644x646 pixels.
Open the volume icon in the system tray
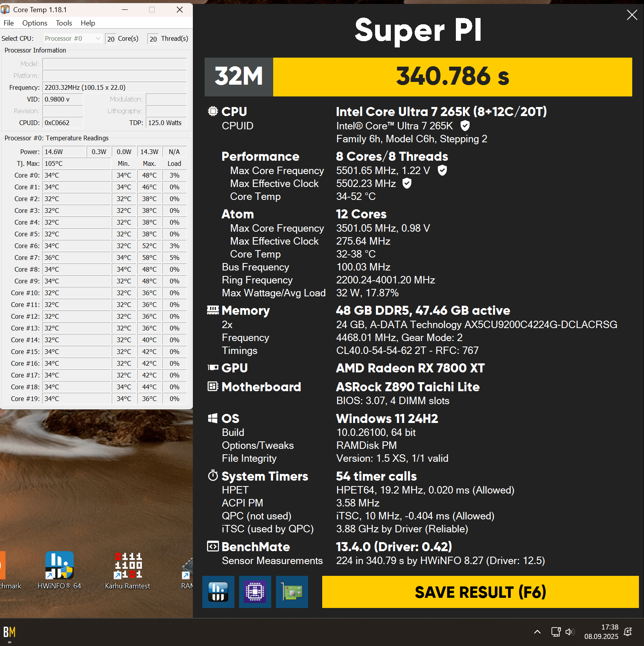[x=570, y=632]
